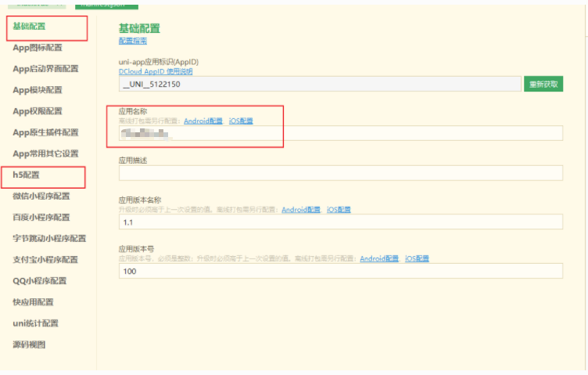Open the 基础配置 section in the sidebar
Image resolution: width=588 pixels, height=375 pixels.
pyautogui.click(x=29, y=27)
